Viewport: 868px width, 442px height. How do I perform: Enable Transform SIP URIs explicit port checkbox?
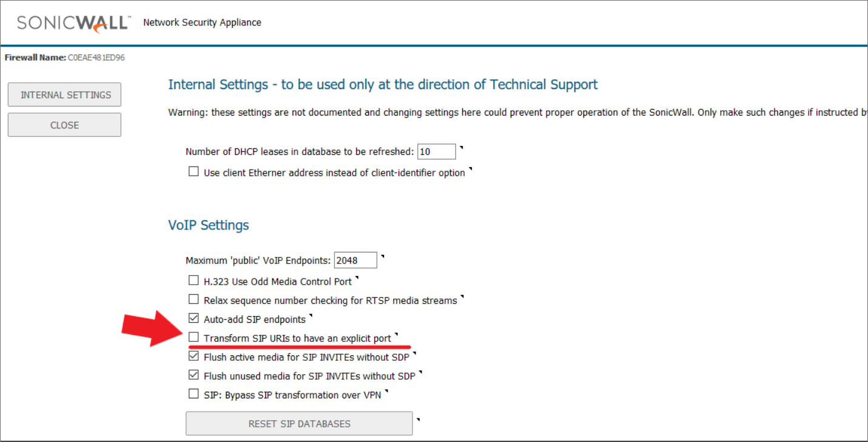[194, 337]
